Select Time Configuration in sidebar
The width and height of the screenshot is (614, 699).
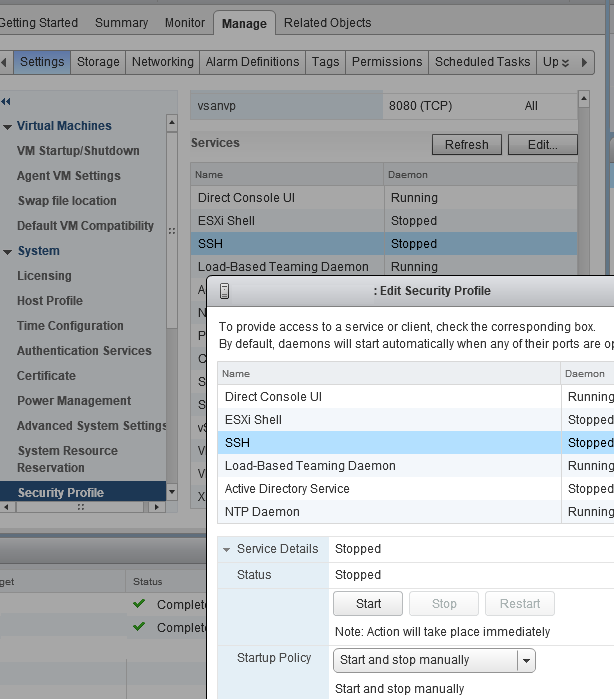[70, 325]
